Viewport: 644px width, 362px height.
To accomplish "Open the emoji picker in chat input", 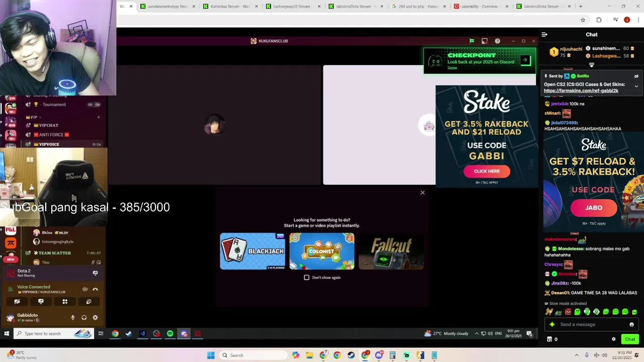I will (x=631, y=324).
